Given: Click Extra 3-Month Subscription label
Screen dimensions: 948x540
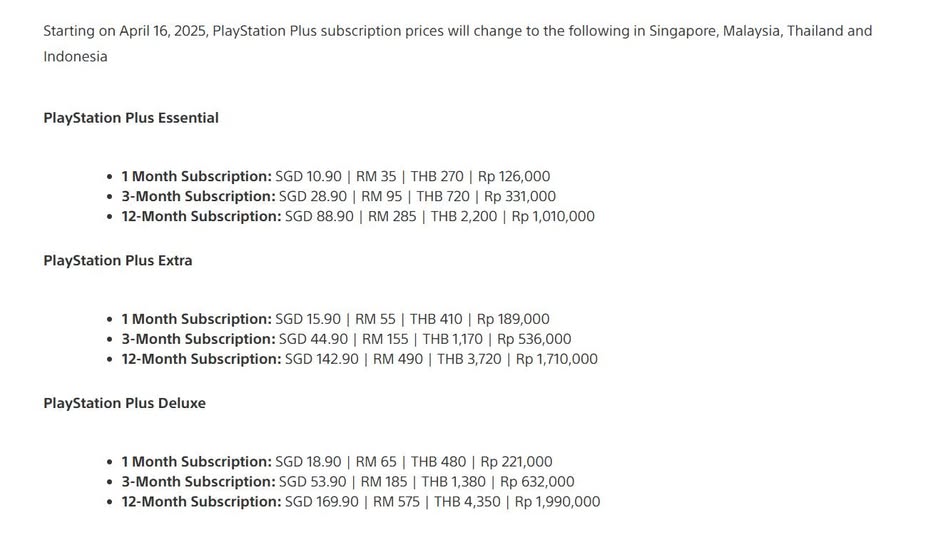Looking at the screenshot, I should [198, 339].
